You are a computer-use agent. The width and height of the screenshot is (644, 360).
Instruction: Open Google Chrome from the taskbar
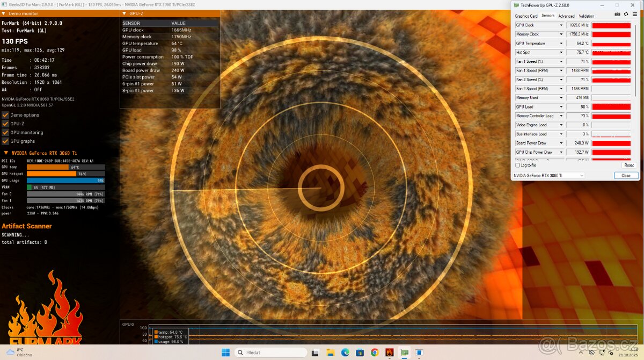[x=375, y=353]
